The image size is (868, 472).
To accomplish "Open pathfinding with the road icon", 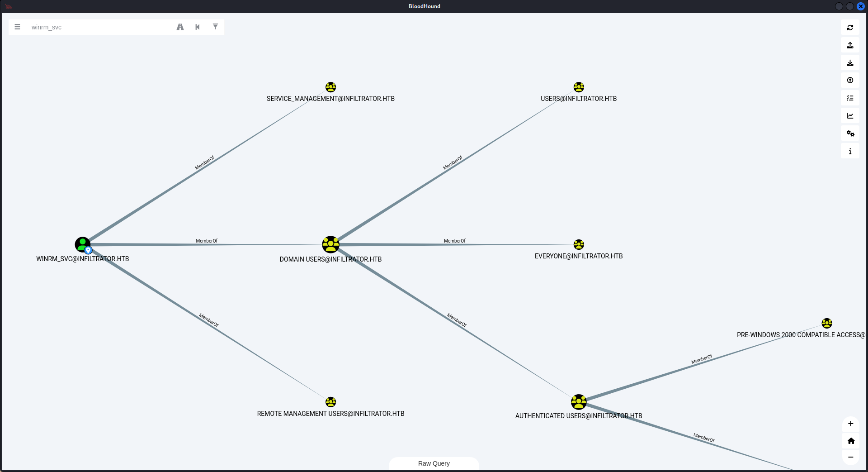I will click(x=180, y=27).
